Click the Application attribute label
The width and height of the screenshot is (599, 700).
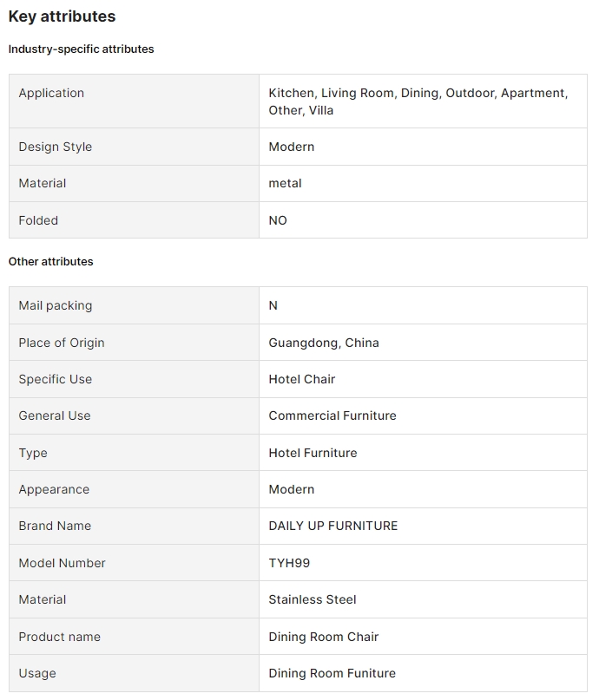(x=51, y=93)
